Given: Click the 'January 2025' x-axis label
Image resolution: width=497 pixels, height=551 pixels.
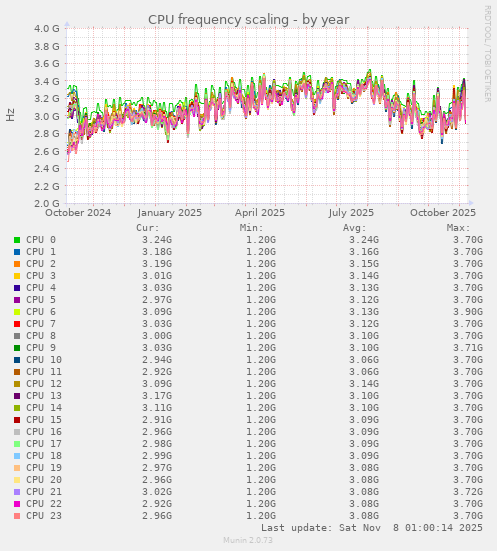Looking at the screenshot, I should (x=170, y=213).
